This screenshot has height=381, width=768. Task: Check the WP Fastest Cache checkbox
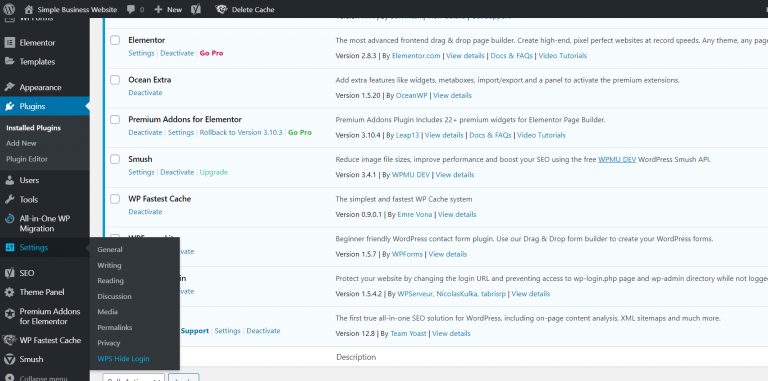tap(115, 199)
